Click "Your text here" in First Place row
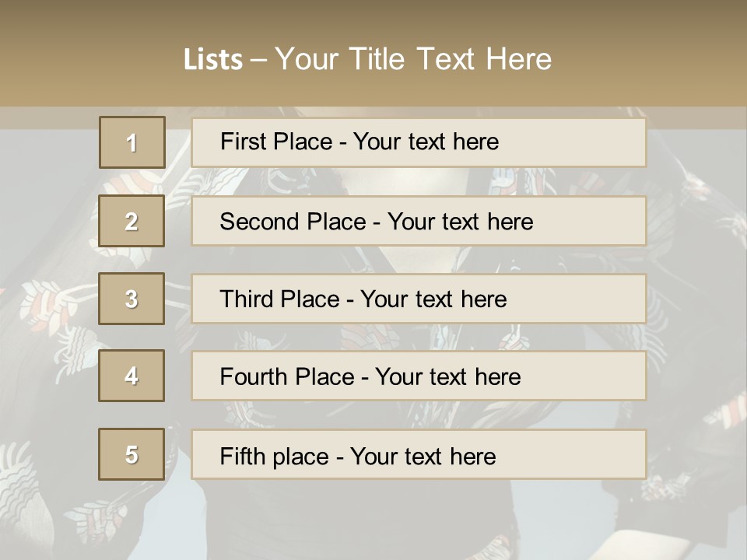 [426, 142]
